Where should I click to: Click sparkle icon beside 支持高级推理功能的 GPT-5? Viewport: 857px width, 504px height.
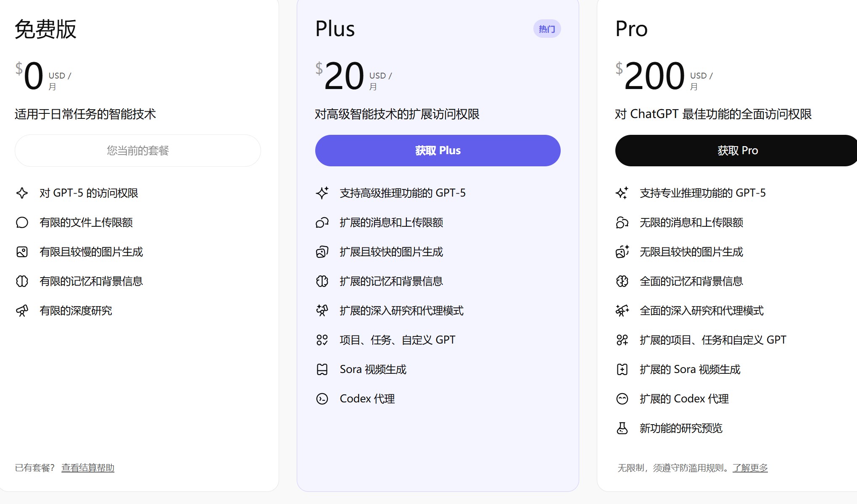pos(322,193)
